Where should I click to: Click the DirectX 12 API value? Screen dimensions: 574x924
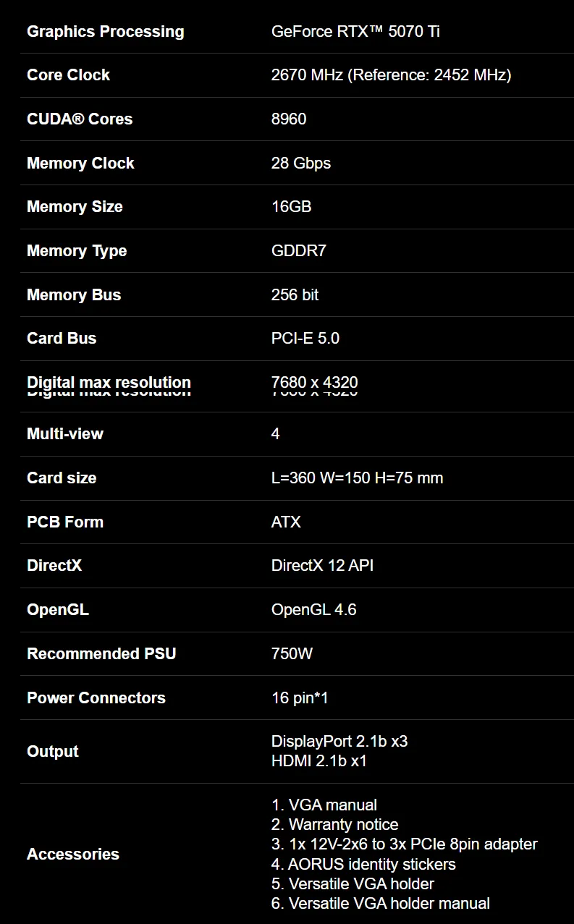click(x=323, y=566)
